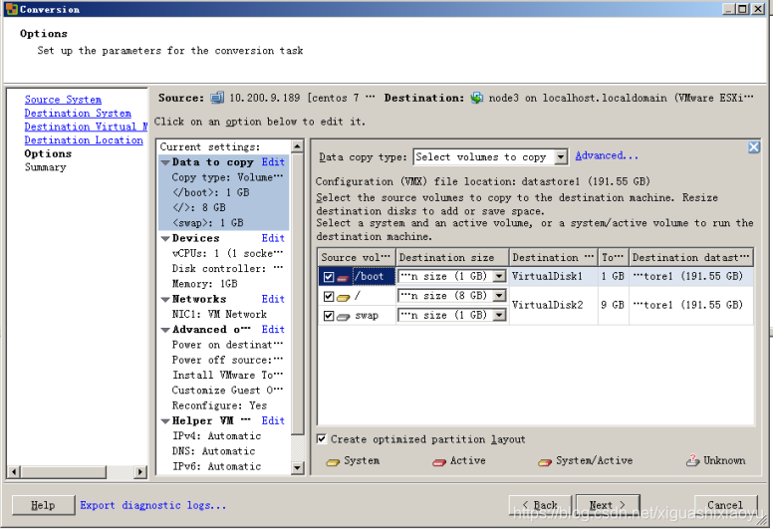Click the Destination datastore column header

[691, 257]
